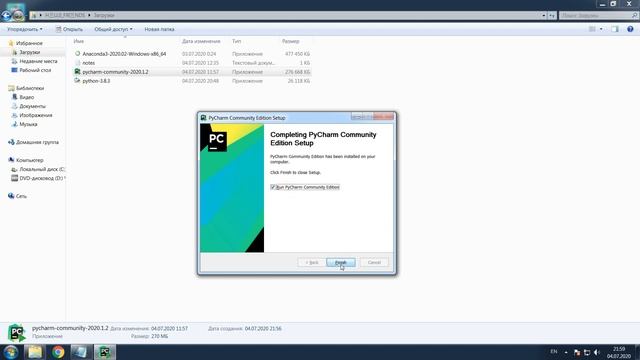Click Cancel in PyCharm Setup dialog

[x=374, y=262]
